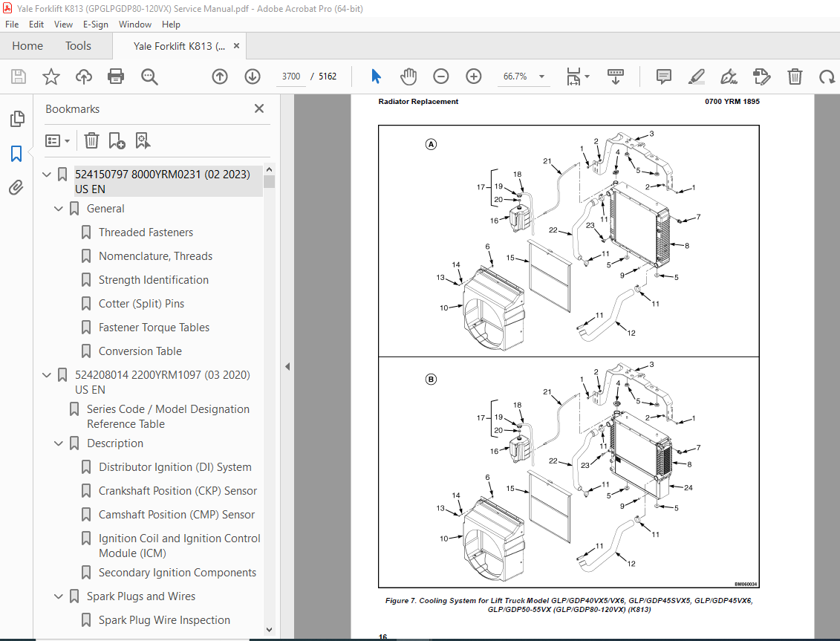Collapse the General bookmark section
The width and height of the screenshot is (840, 641).
(59, 209)
